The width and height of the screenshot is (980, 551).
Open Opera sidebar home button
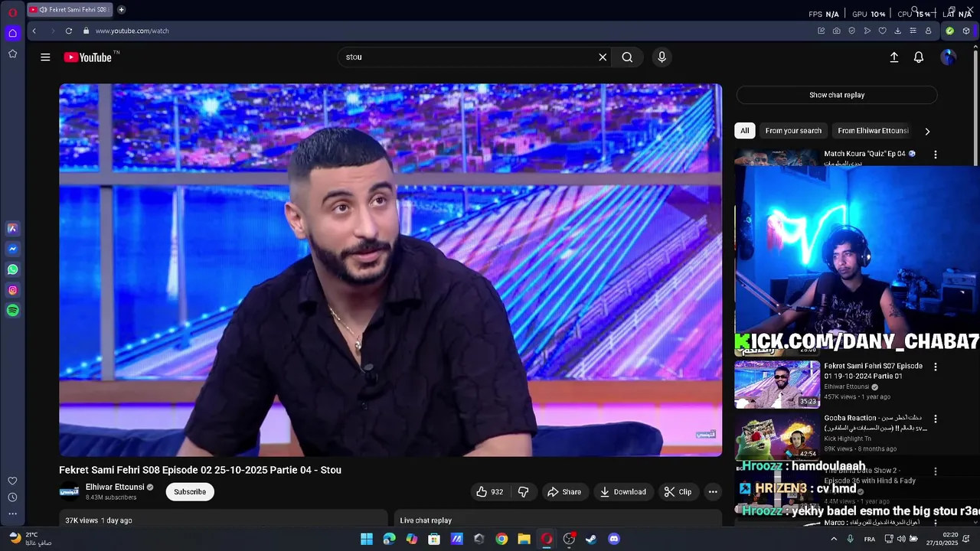[12, 33]
